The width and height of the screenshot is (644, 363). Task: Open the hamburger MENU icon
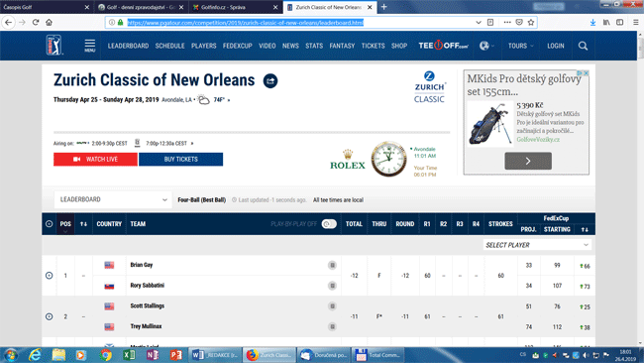click(x=89, y=46)
